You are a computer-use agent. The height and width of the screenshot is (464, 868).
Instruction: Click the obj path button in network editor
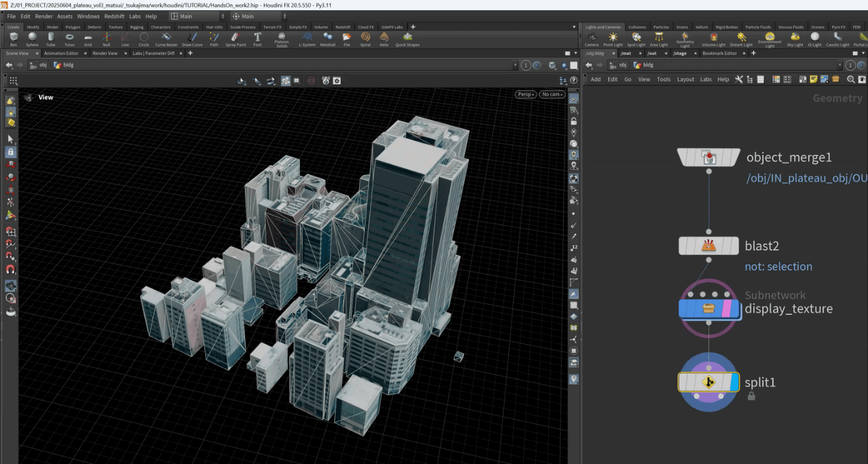[x=618, y=65]
